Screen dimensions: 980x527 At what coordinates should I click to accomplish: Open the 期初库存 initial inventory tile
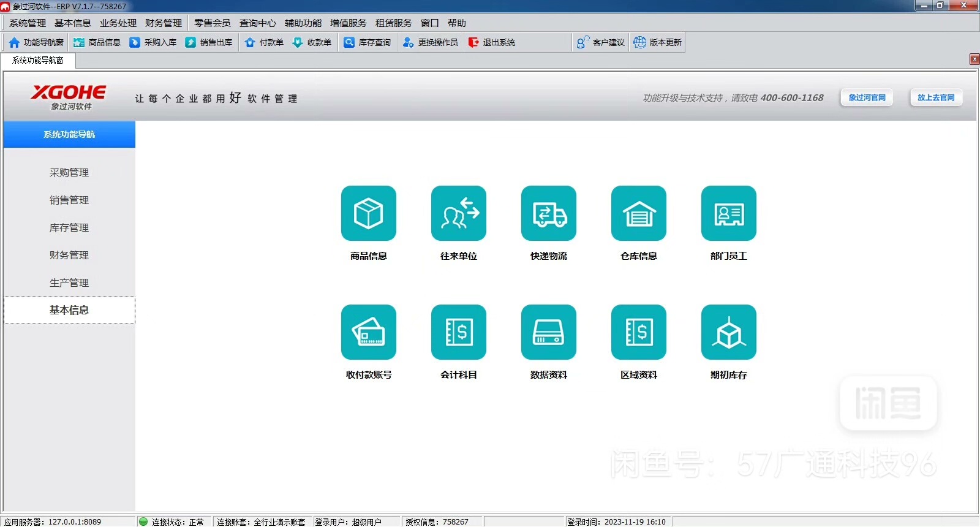(728, 332)
